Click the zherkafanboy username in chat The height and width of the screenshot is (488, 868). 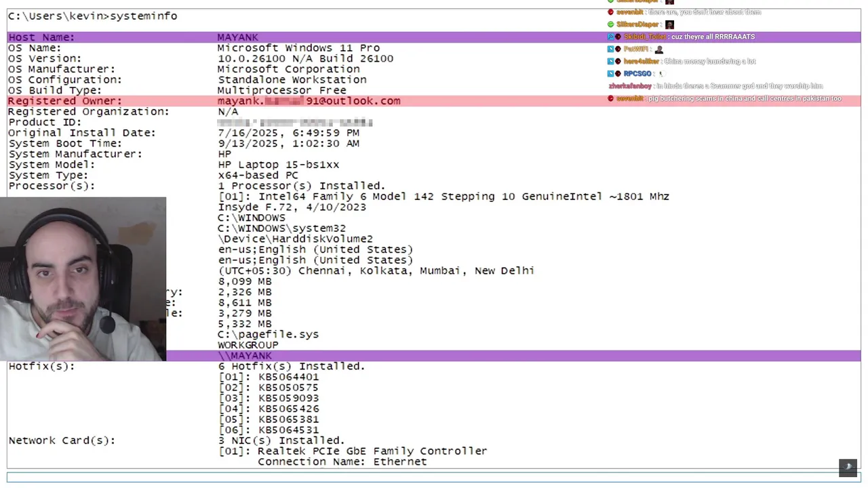click(x=630, y=86)
